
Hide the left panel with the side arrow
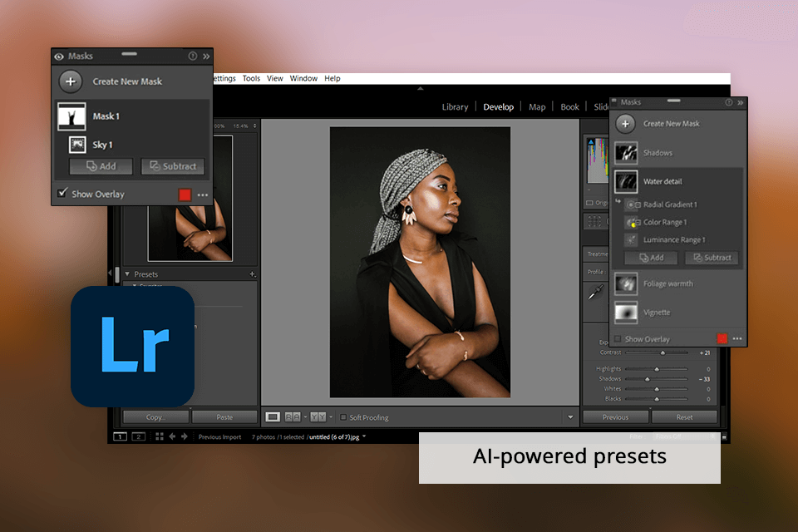pyautogui.click(x=110, y=273)
